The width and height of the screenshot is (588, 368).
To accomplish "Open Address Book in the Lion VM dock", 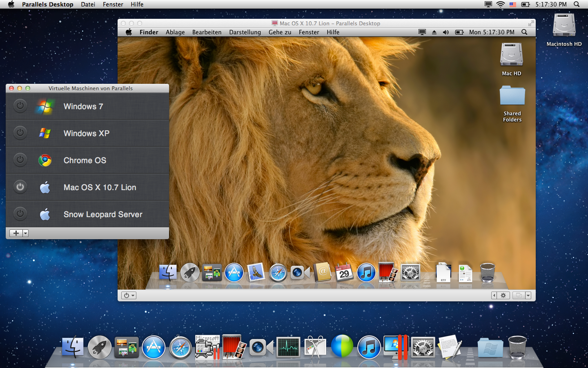I will coord(322,272).
